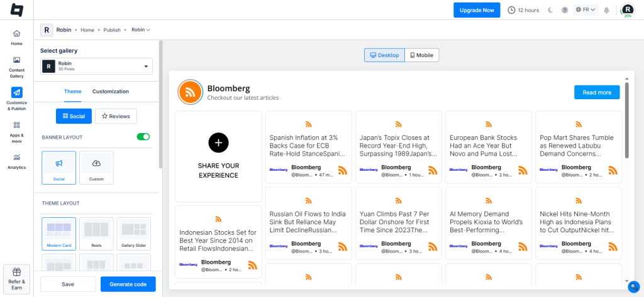644x297 pixels.
Task: Switch preview to Mobile view
Action: coord(421,55)
